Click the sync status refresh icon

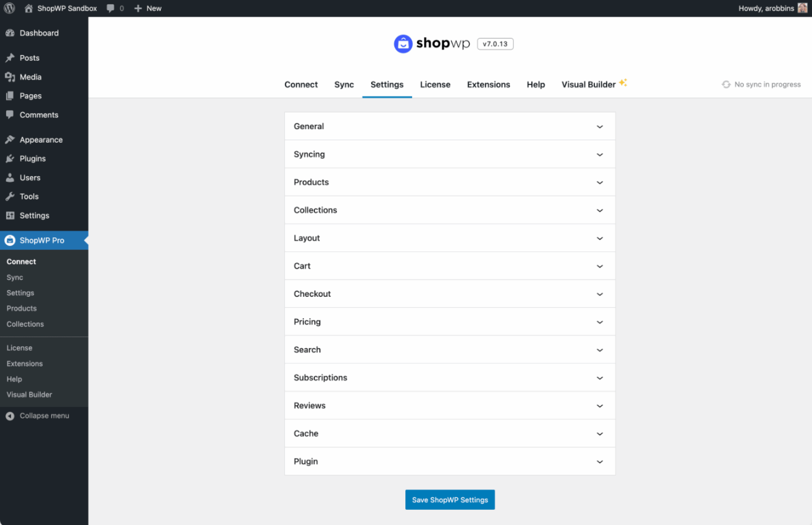click(726, 84)
